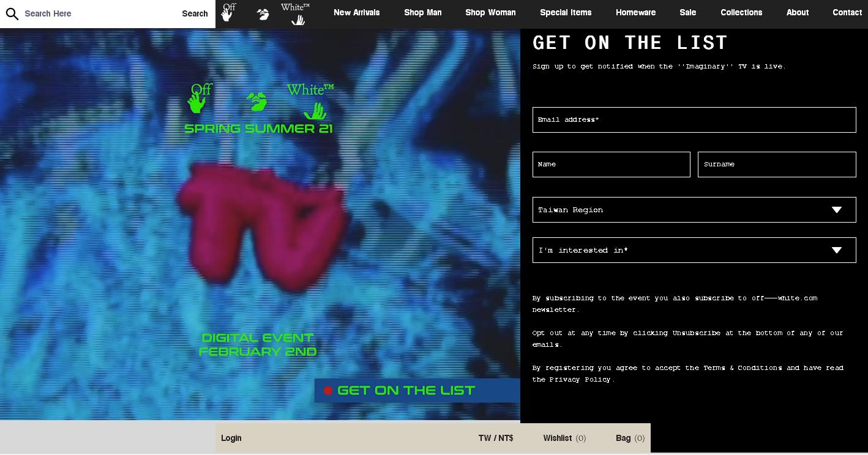Open the Off-White logo home link
Screen dimensions: 868x455
tap(266, 13)
